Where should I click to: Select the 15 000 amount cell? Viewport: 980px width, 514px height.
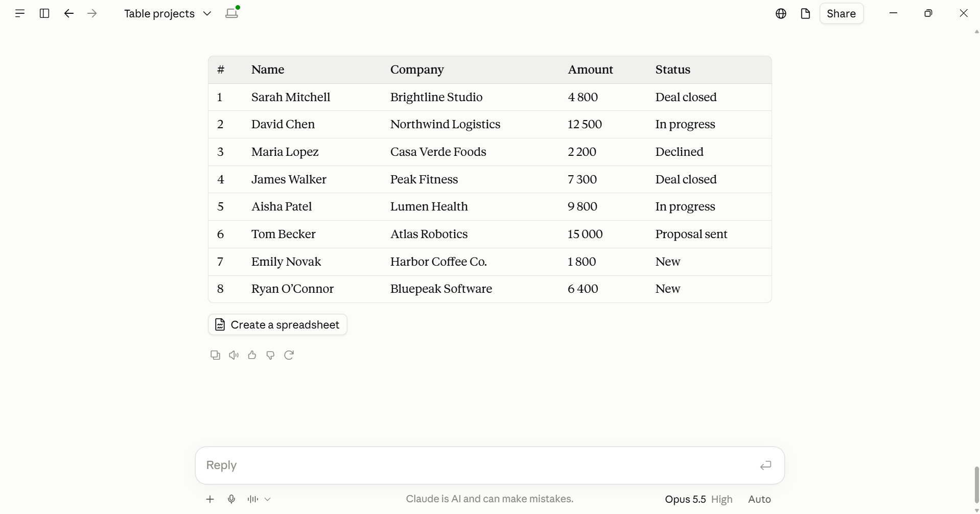tap(585, 234)
